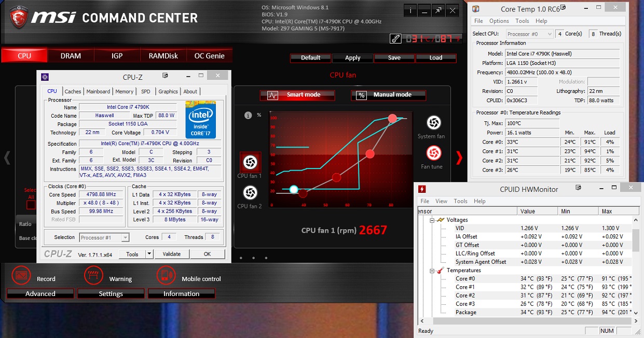
Task: Open the System fan icon
Action: click(x=433, y=123)
